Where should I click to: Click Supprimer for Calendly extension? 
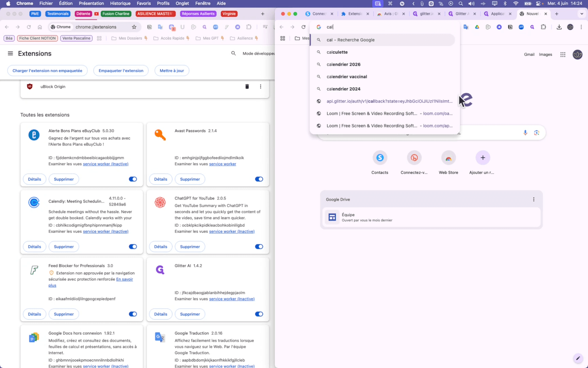click(x=64, y=247)
